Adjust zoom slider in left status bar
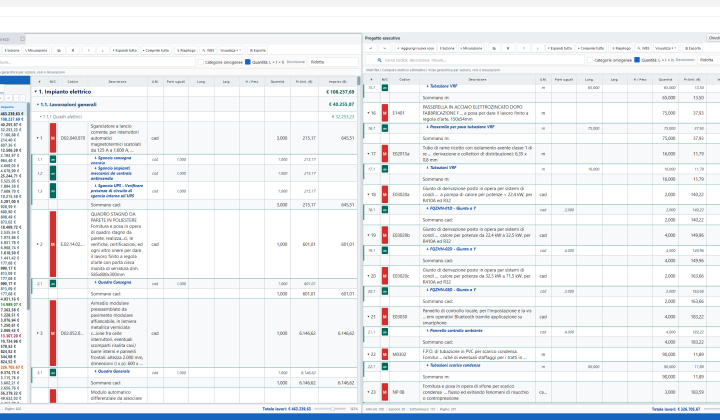 coord(332,409)
